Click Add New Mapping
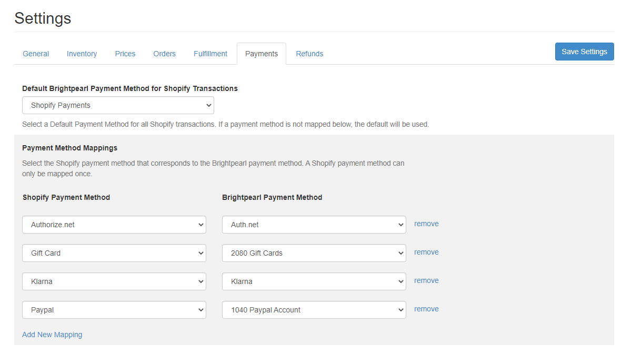Viewport: 632px width, 364px height. coord(52,335)
